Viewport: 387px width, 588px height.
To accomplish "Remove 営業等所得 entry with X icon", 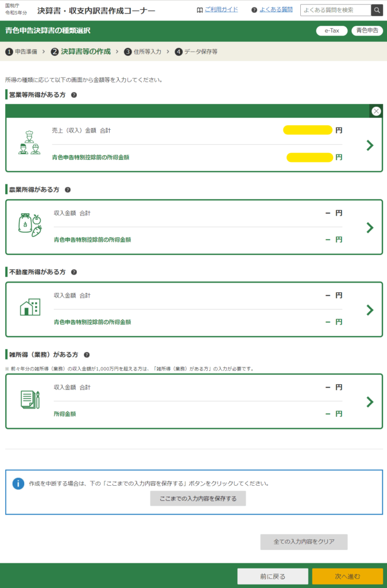I will tap(376, 111).
